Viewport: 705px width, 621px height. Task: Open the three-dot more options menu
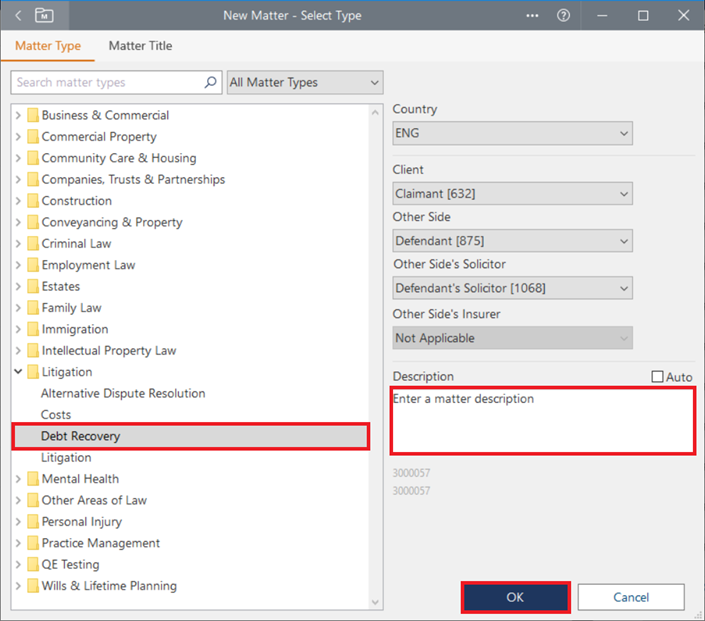click(532, 16)
